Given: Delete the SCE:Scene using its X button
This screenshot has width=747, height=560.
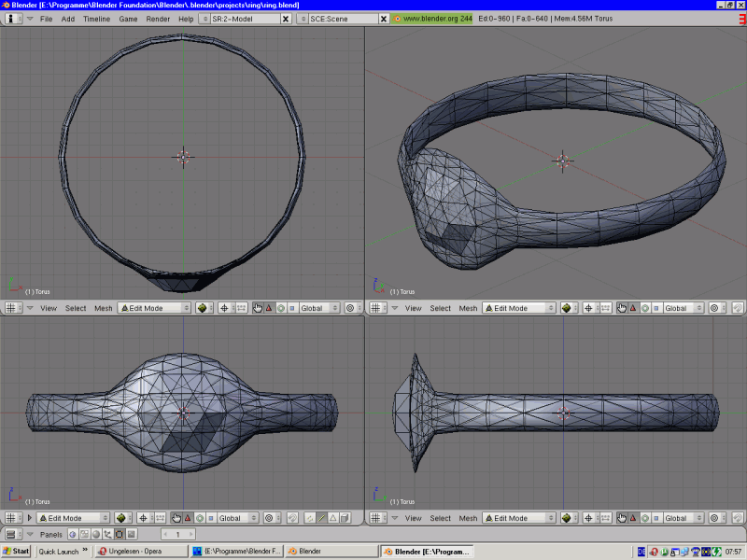Looking at the screenshot, I should point(384,19).
